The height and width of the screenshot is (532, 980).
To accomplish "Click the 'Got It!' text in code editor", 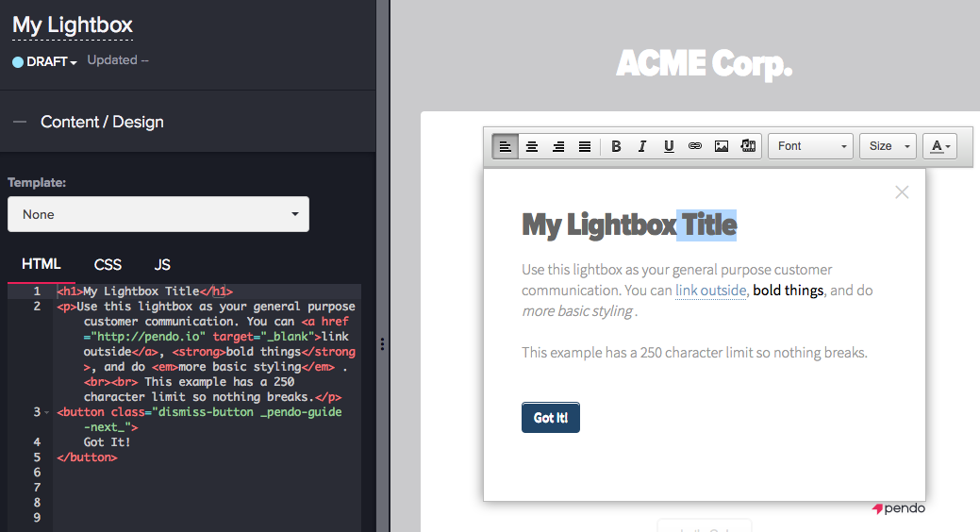I will 107,442.
